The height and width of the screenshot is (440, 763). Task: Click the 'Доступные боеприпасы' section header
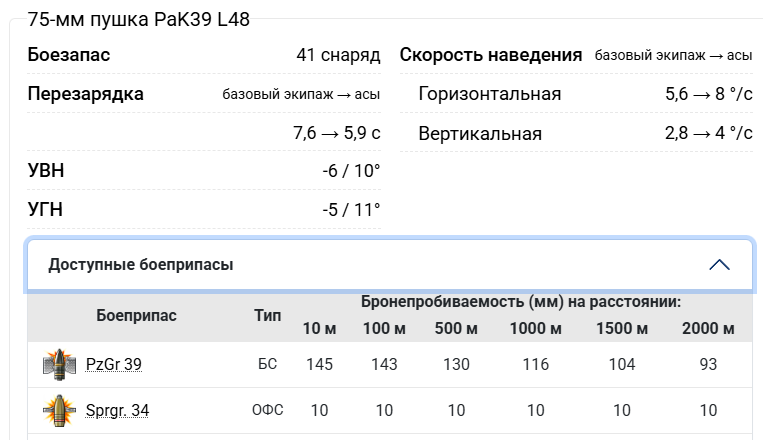[x=141, y=265]
